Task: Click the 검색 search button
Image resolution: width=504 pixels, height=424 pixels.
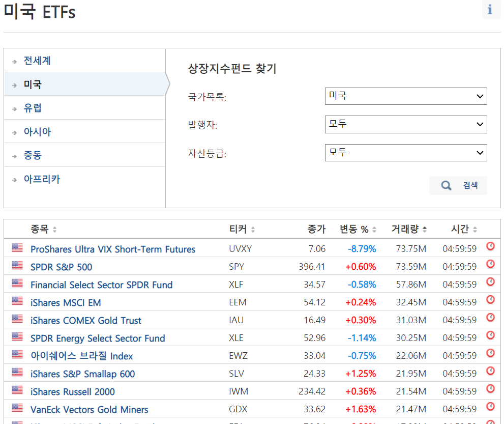Action: pos(458,185)
